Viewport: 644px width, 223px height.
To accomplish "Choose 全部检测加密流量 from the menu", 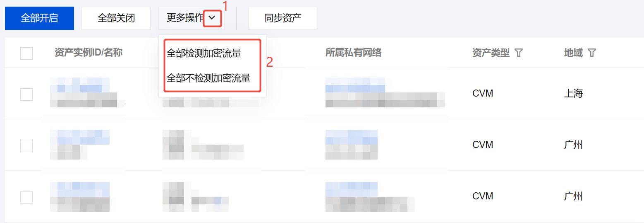I will click(x=204, y=53).
